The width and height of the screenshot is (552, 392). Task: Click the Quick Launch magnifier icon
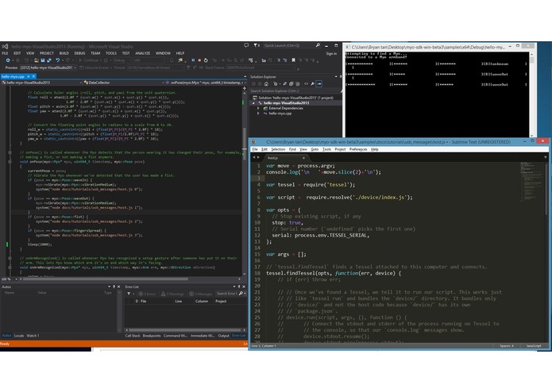(318, 45)
